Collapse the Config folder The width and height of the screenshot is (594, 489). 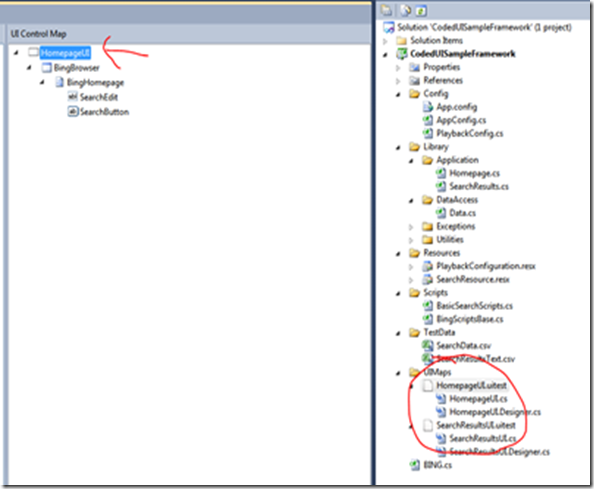398,94
